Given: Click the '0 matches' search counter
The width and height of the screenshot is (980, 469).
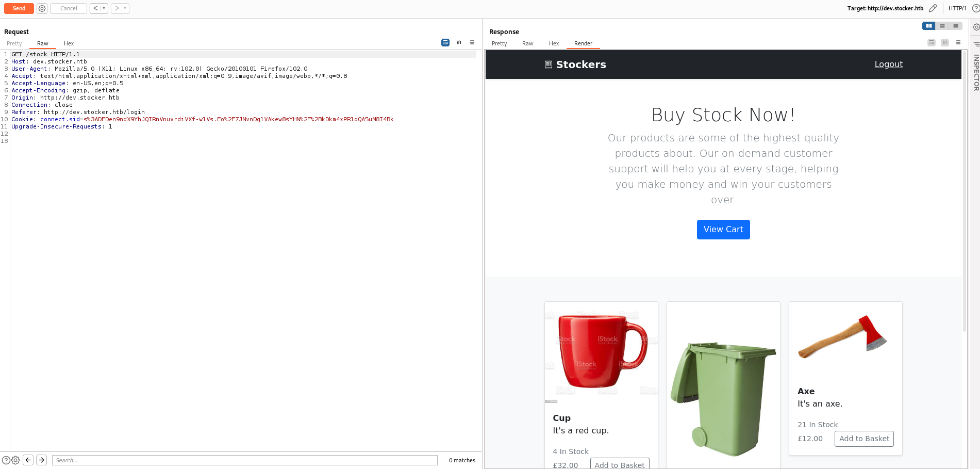Looking at the screenshot, I should (462, 460).
